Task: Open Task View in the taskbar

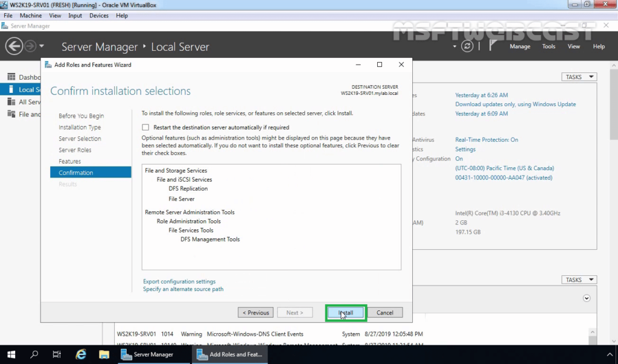Action: (x=57, y=354)
